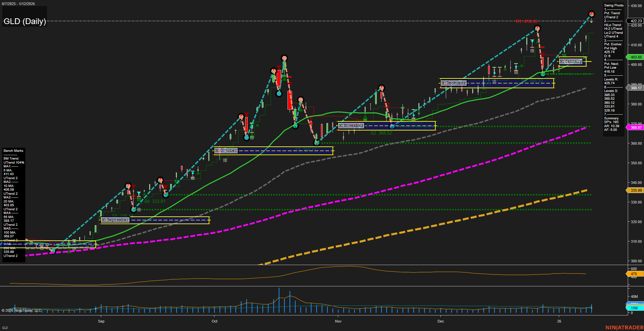Select the teal pivot dot inside the M:November box

point(392,126)
